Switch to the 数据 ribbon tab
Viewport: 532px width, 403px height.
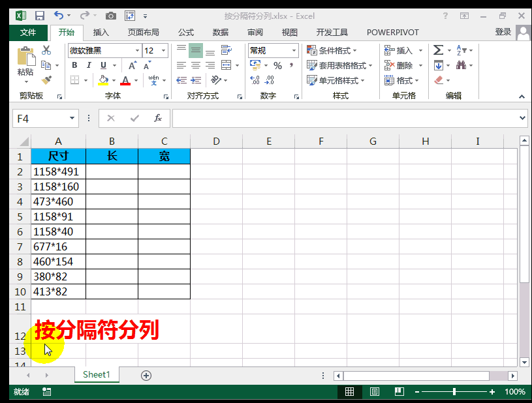[x=221, y=32]
